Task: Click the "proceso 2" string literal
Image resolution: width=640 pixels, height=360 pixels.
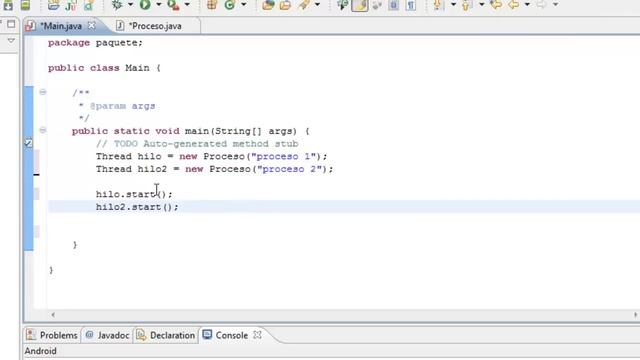Action: coord(289,169)
